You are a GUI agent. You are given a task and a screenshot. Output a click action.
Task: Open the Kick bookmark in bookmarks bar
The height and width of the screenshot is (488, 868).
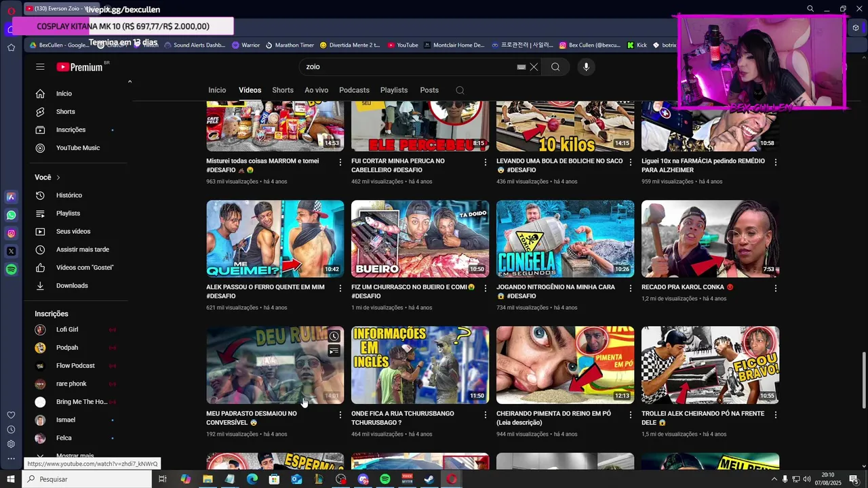click(637, 45)
